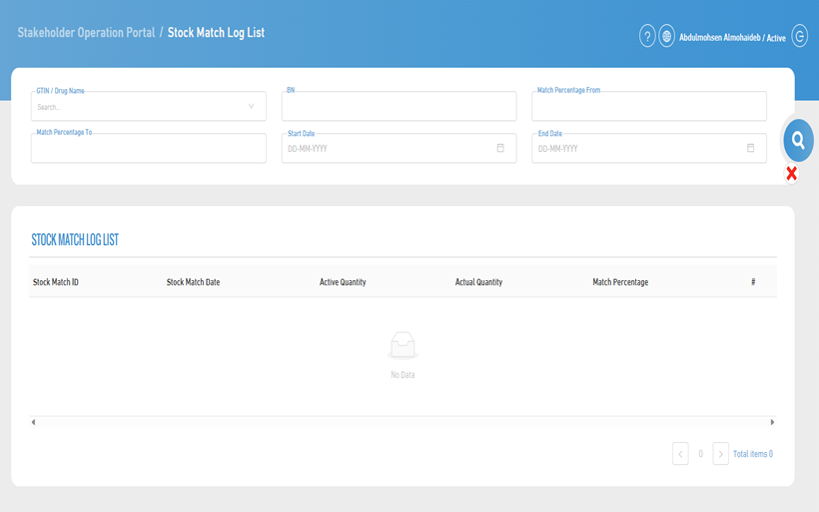Clear filters with the red X icon
Image resolution: width=819 pixels, height=512 pixels.
(x=791, y=173)
